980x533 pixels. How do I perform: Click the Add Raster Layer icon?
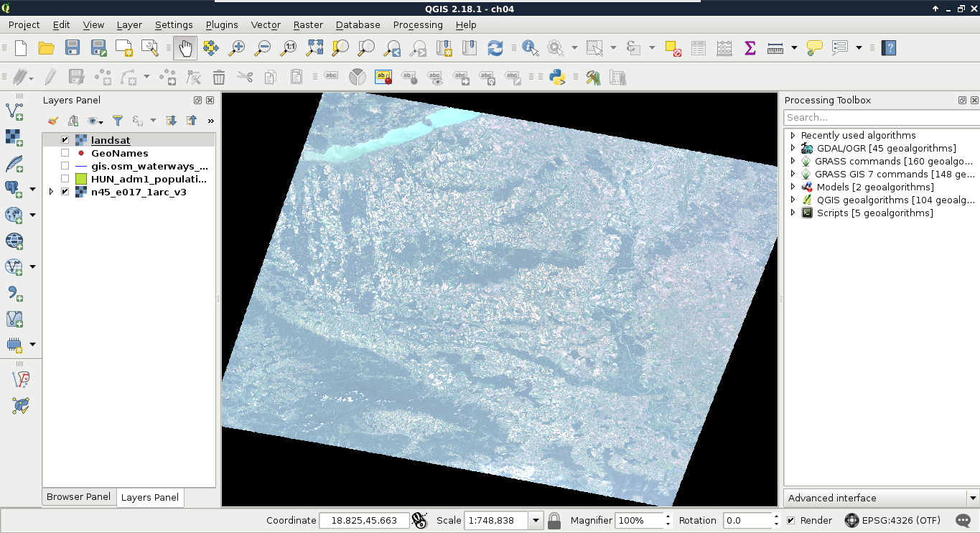coord(14,136)
